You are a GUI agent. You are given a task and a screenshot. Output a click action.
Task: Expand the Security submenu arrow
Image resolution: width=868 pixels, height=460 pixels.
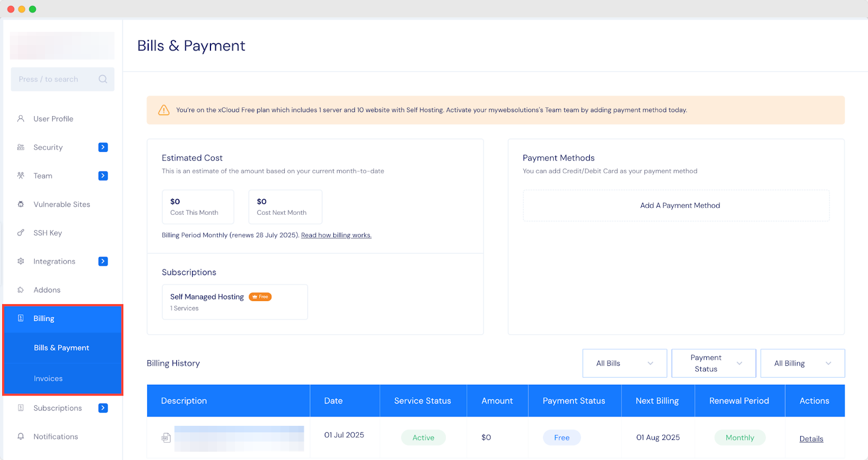[103, 147]
